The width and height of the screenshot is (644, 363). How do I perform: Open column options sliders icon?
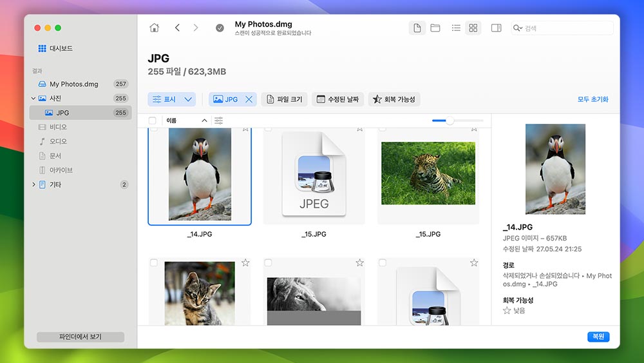[x=218, y=121]
